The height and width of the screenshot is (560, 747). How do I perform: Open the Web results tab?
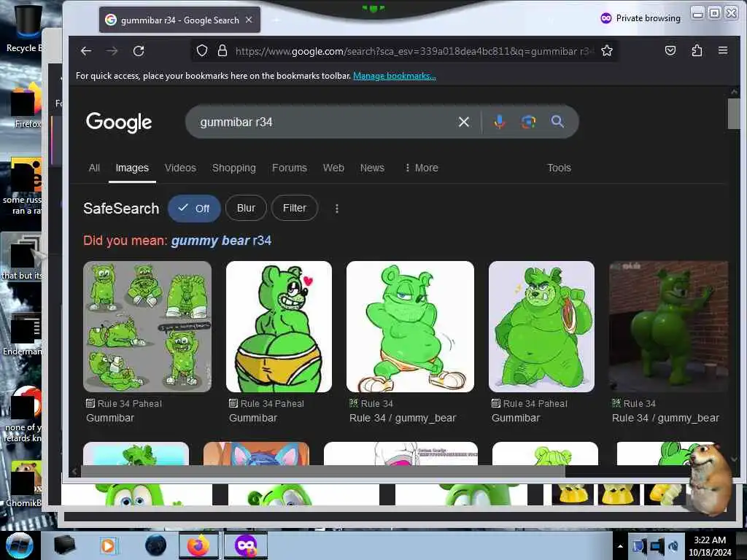tap(333, 168)
